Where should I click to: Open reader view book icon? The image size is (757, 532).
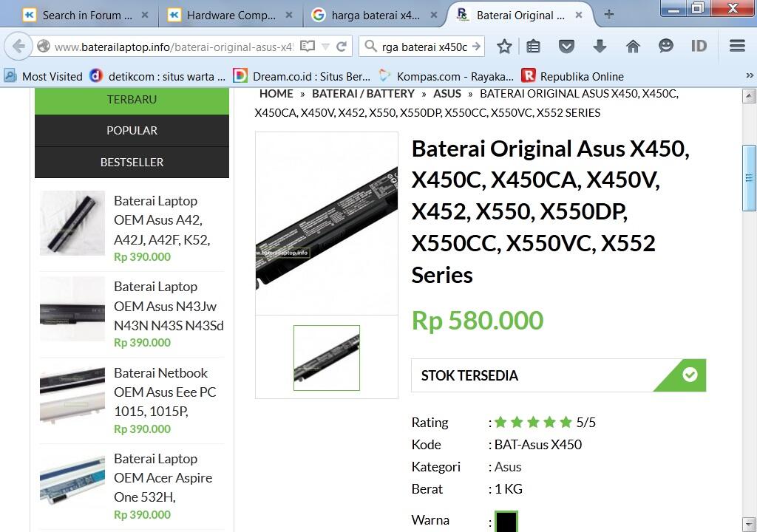click(308, 47)
